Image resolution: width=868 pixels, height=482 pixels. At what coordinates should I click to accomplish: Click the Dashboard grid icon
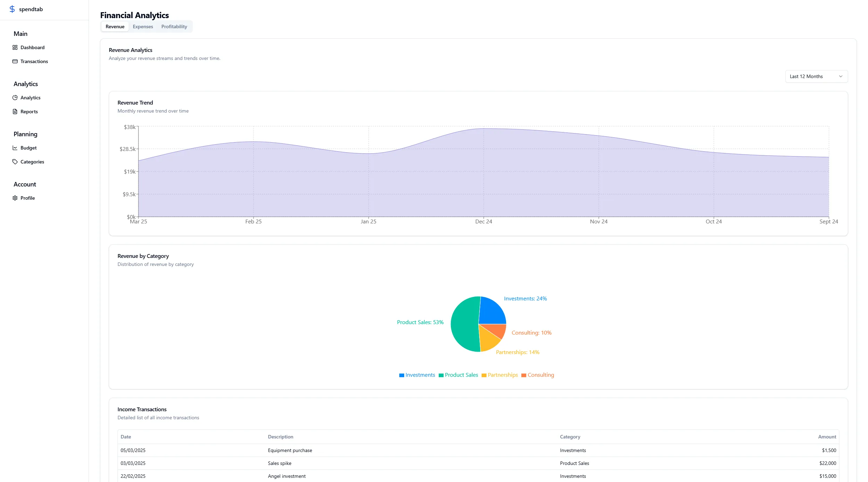pos(15,47)
